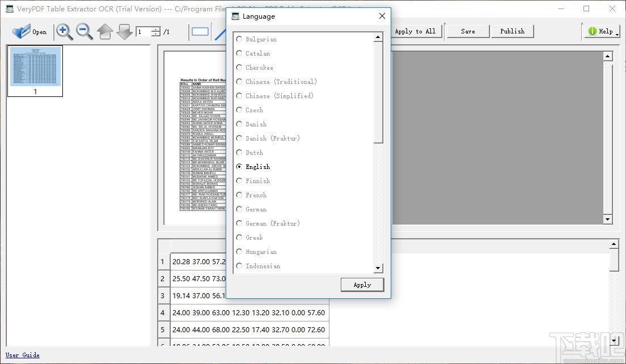Click the Apply to All button
The width and height of the screenshot is (626, 364).
(417, 31)
